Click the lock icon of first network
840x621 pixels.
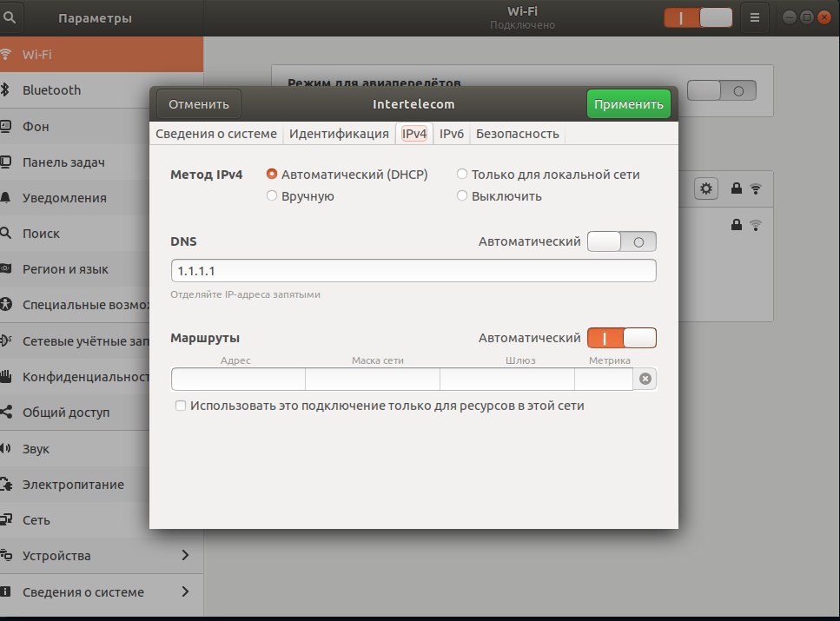(737, 188)
